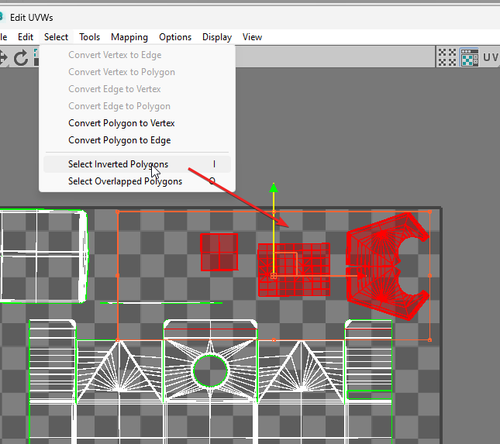The width and height of the screenshot is (500, 444).
Task: Choose Convert Polygon to Edge
Action: coord(137,140)
